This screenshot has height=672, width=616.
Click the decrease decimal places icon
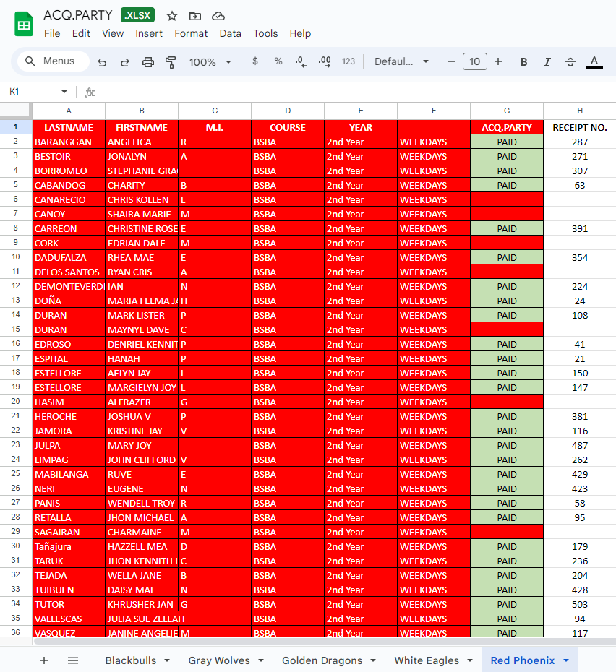(x=301, y=61)
